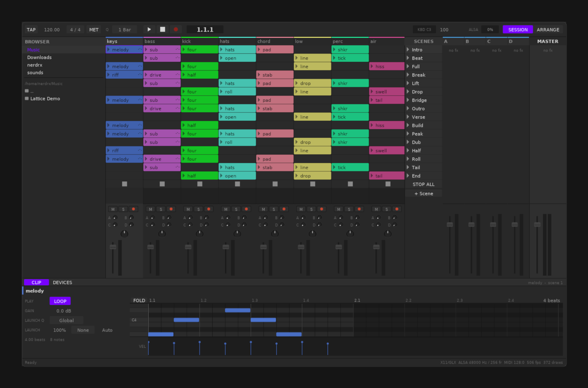Grab return A volume fader
The height and width of the screenshot is (388, 588).
[x=450, y=225]
